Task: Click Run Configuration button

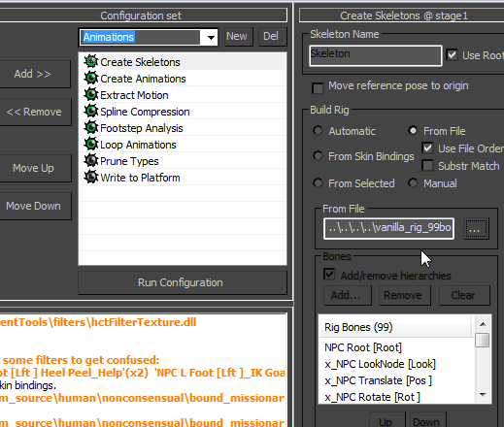Action: point(183,282)
